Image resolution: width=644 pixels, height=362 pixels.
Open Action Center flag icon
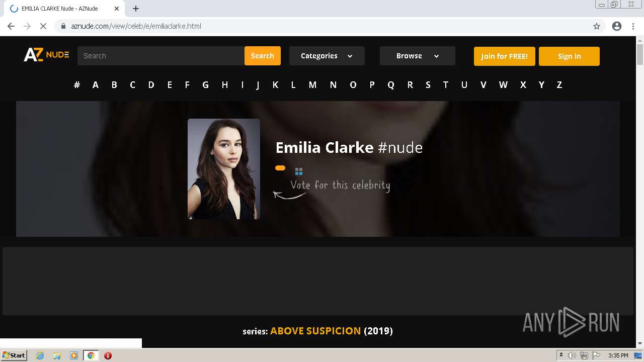coord(596,355)
